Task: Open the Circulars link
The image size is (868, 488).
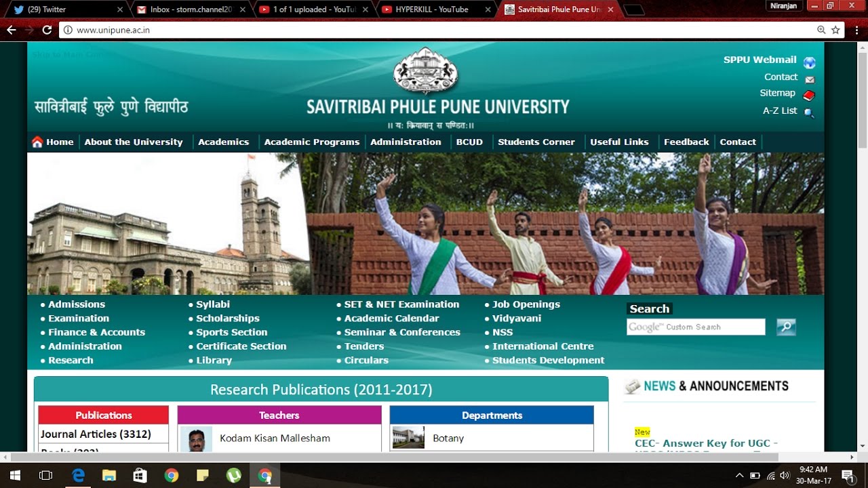Action: [366, 360]
